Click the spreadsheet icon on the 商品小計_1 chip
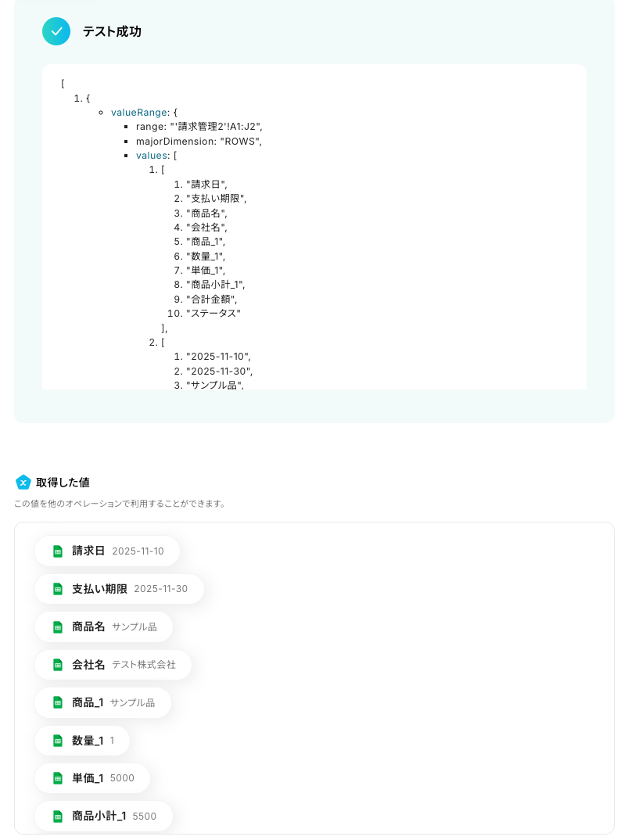Image resolution: width=635 pixels, height=840 pixels. click(x=58, y=816)
